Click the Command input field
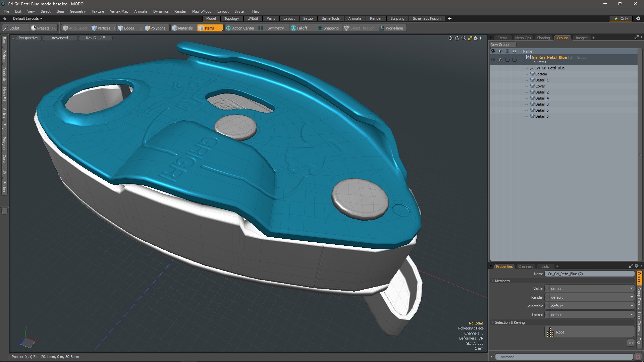644x362 pixels. click(564, 357)
